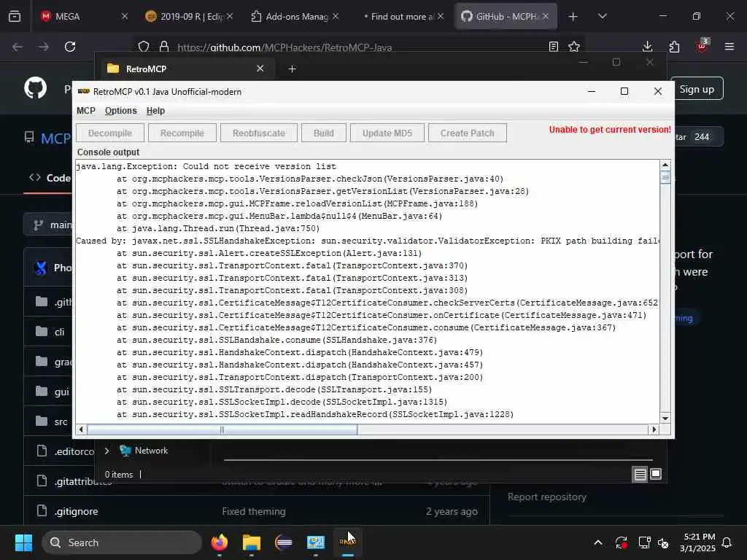Switch to the 2019-09 R Eclipse tab
This screenshot has width=747, height=560.
pos(190,16)
